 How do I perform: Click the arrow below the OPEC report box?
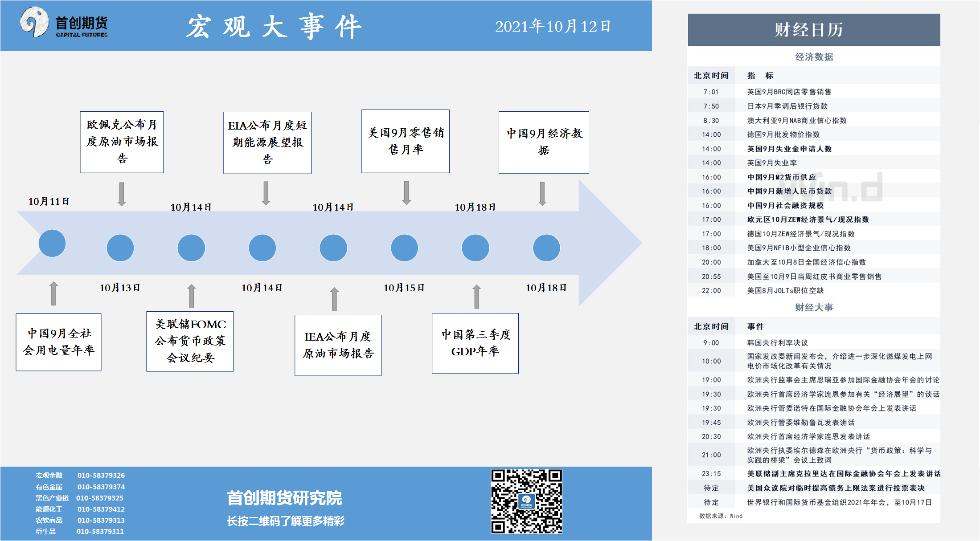pos(122,194)
